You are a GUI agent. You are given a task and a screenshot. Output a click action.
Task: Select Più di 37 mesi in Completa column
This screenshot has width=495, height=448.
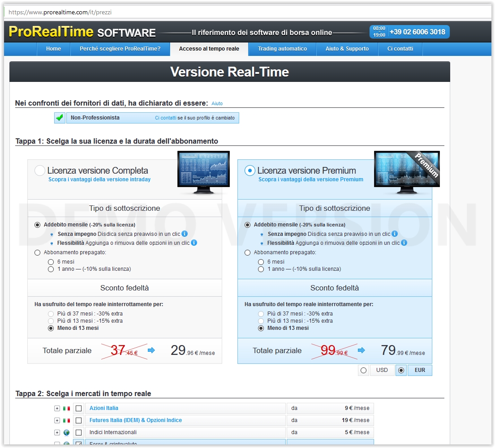pos(51,314)
